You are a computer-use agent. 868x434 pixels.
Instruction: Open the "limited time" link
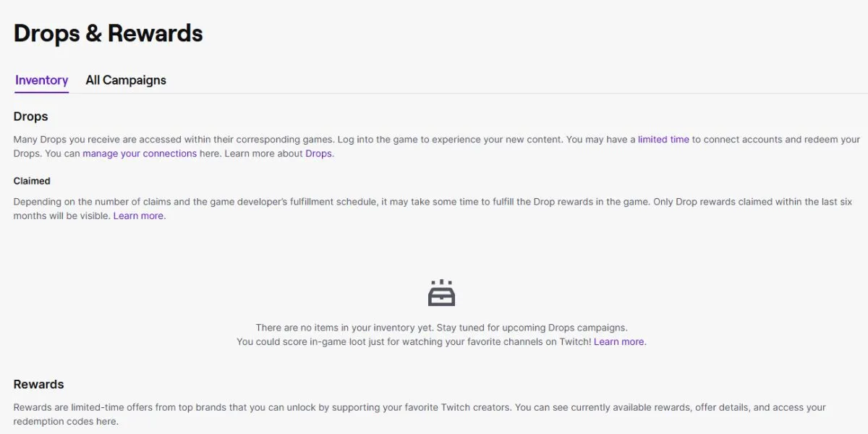click(x=663, y=140)
